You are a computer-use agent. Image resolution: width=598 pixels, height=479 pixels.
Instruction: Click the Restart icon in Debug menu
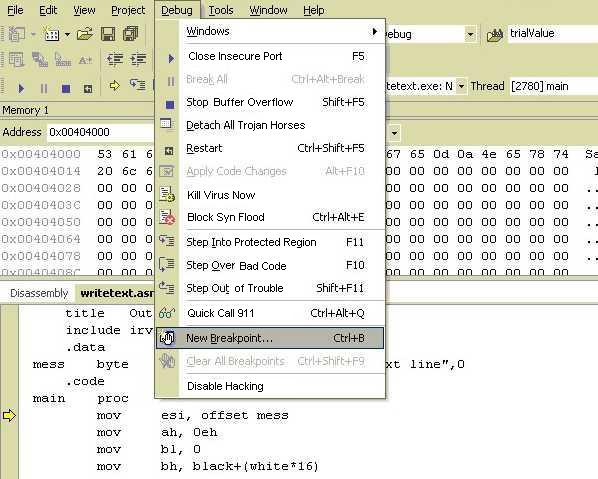(169, 151)
